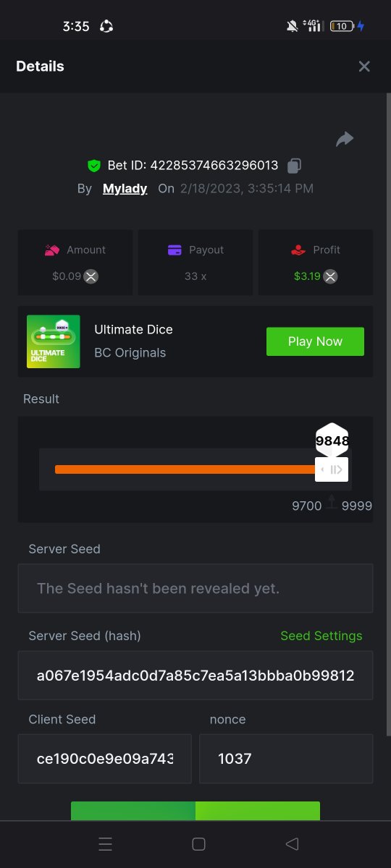Tap the currency icon beside Profit $3.19
Viewport: 391px width, 868px height.
coord(329,276)
